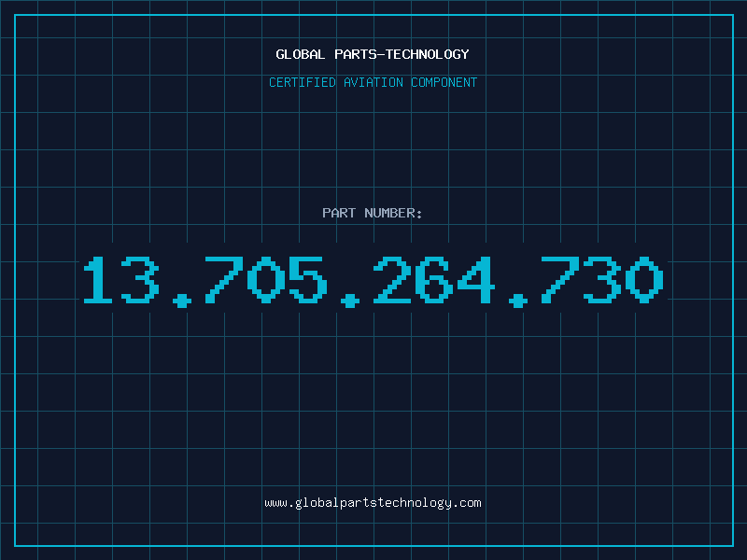Open the www.globalpartstechnology.com link
Image resolution: width=747 pixels, height=560 pixels.
click(373, 503)
